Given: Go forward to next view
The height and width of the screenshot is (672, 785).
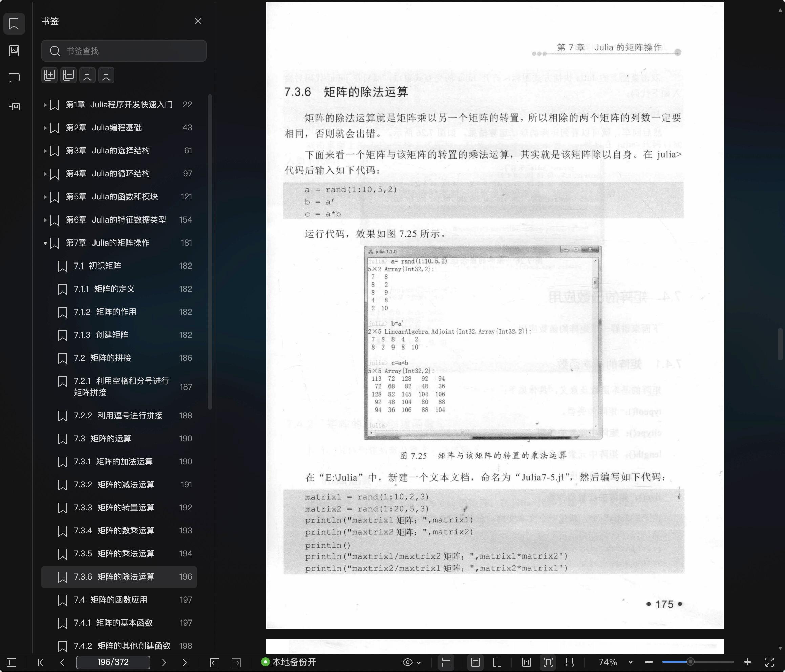Looking at the screenshot, I should [x=236, y=663].
